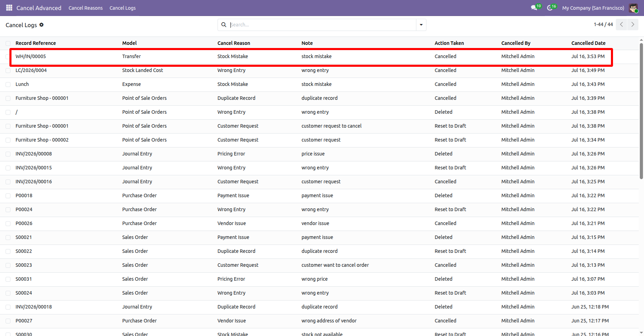This screenshot has height=336, width=644.
Task: Open the Cancel Reasons menu
Action: pos(86,8)
